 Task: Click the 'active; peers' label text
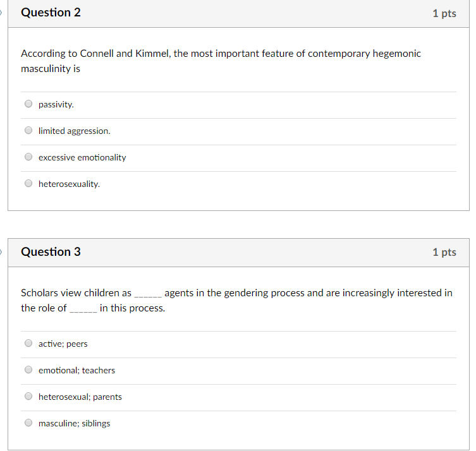[x=63, y=344]
